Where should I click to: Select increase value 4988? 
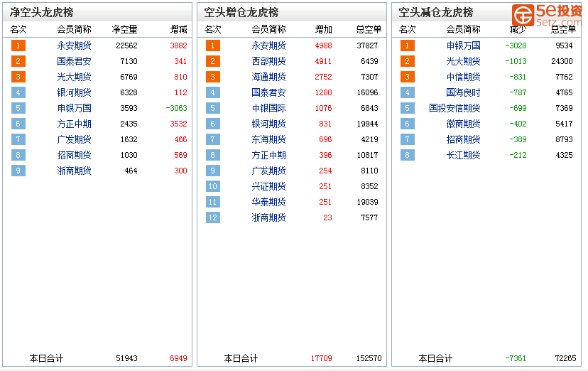pos(323,45)
